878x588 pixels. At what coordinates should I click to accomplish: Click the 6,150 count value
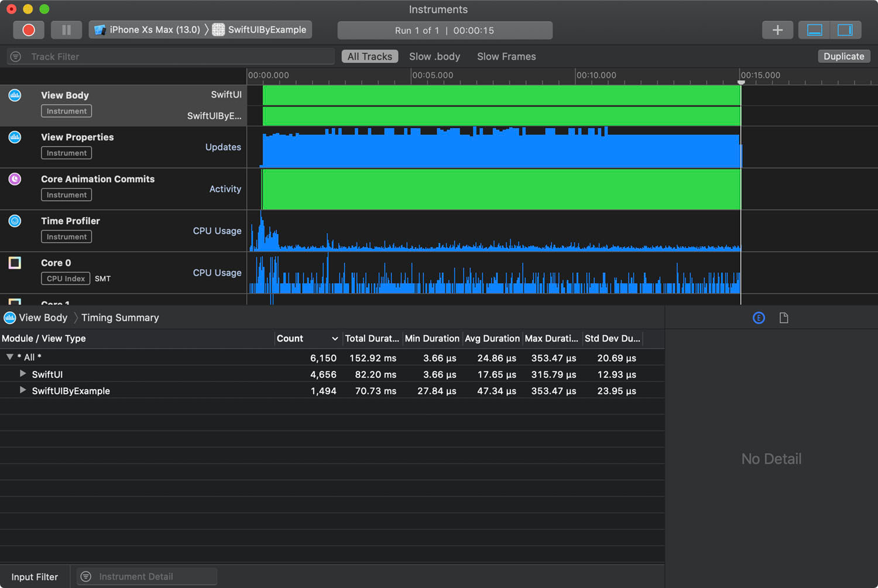[x=323, y=358]
